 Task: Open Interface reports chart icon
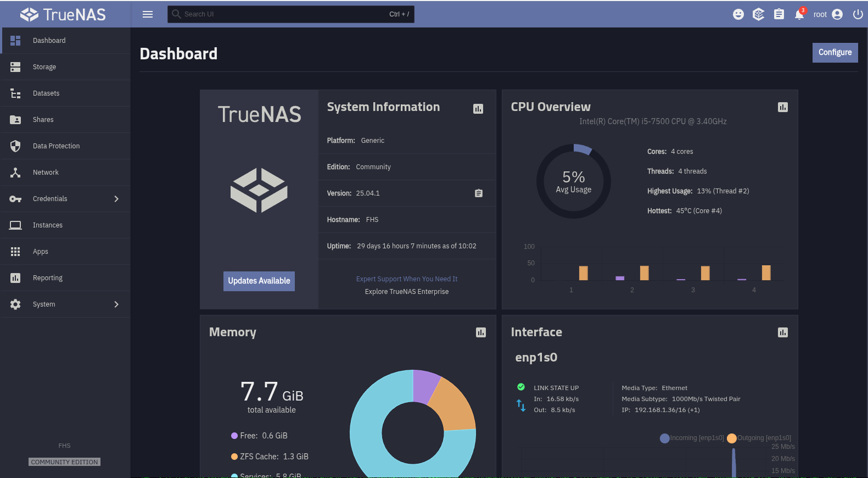[783, 332]
